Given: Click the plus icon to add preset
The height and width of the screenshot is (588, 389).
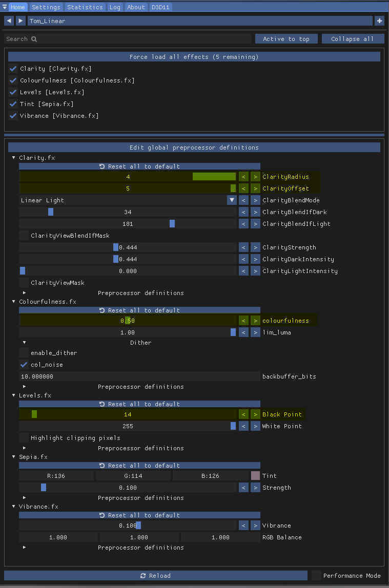Looking at the screenshot, I should pos(379,21).
